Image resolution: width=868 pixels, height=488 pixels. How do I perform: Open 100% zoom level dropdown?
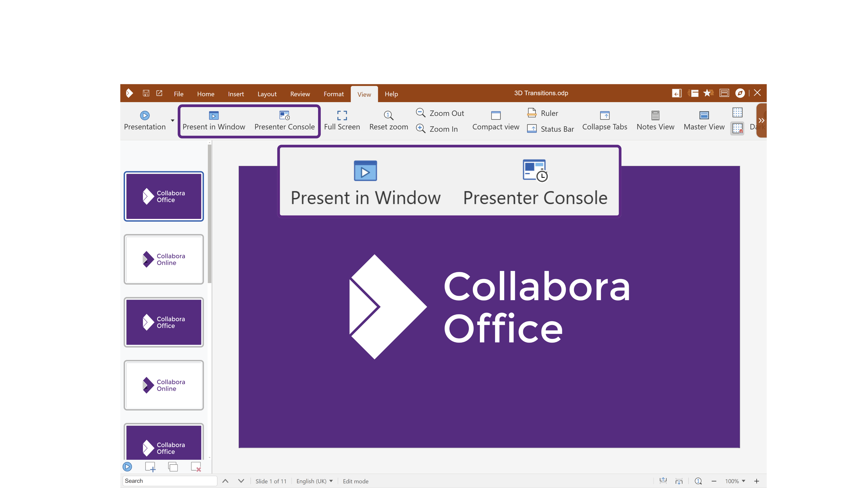(735, 481)
